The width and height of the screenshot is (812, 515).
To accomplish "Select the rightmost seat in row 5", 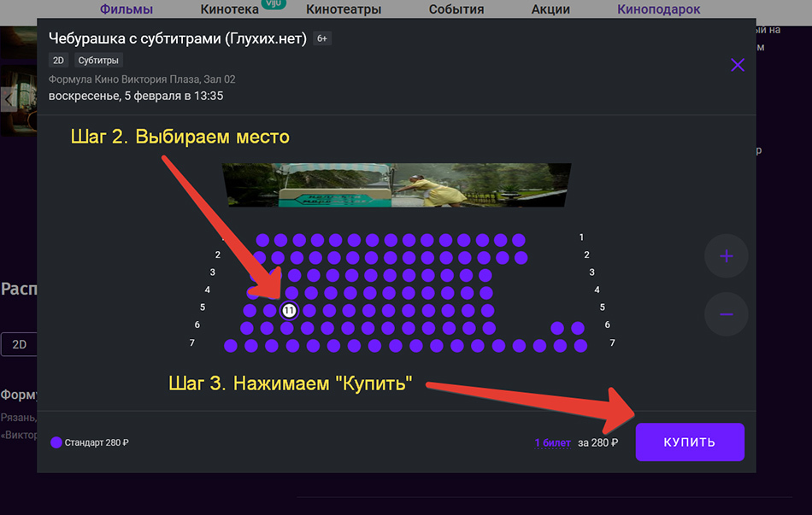I will [487, 311].
